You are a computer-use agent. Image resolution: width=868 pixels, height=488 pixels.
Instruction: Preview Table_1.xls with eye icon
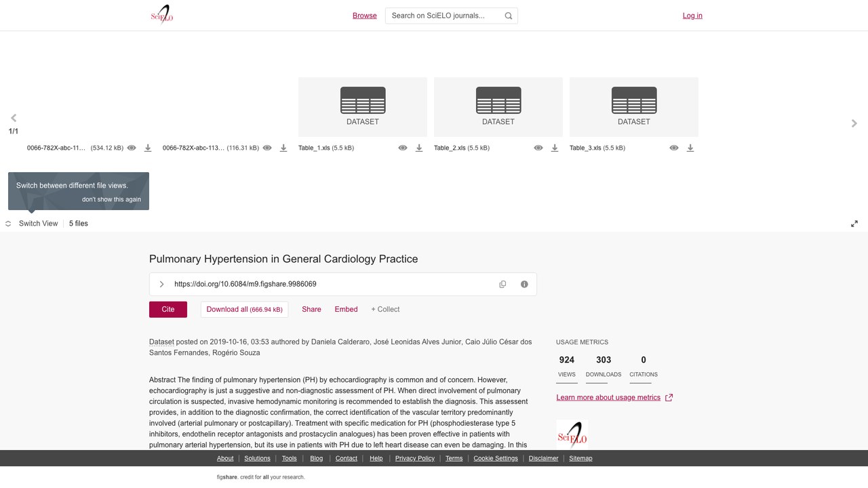[403, 148]
